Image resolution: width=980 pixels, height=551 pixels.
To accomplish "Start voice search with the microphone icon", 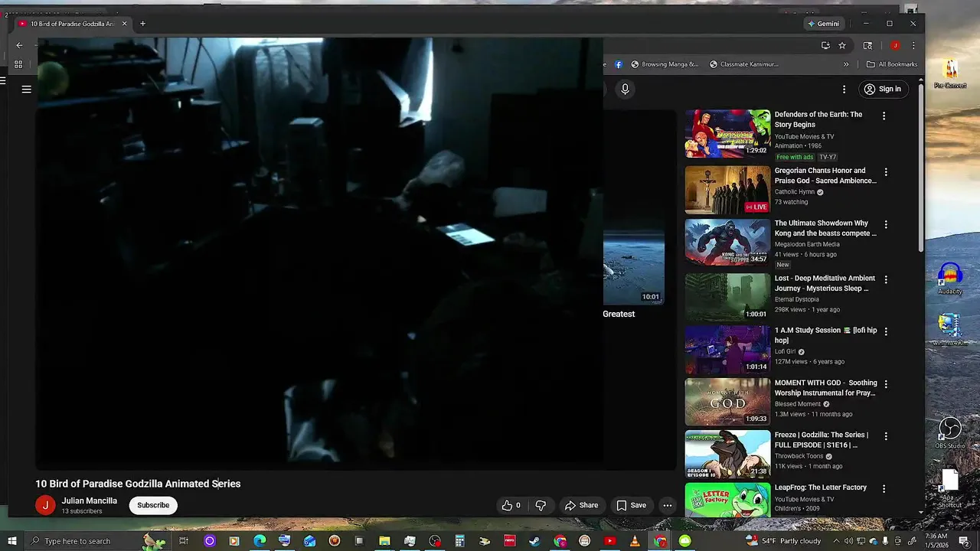I will point(625,90).
